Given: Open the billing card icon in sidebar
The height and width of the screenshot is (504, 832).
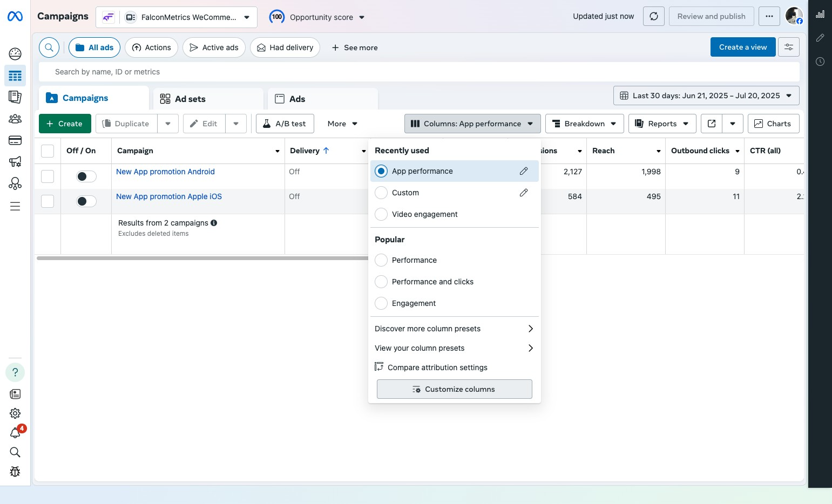Looking at the screenshot, I should coord(15,141).
